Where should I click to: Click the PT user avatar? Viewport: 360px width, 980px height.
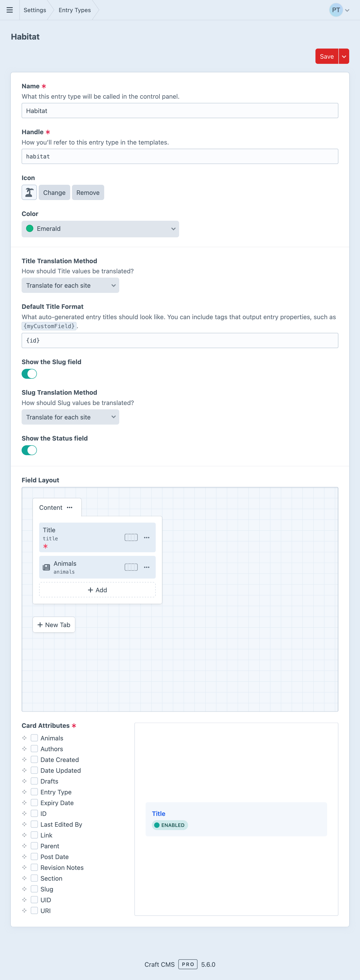pyautogui.click(x=336, y=10)
